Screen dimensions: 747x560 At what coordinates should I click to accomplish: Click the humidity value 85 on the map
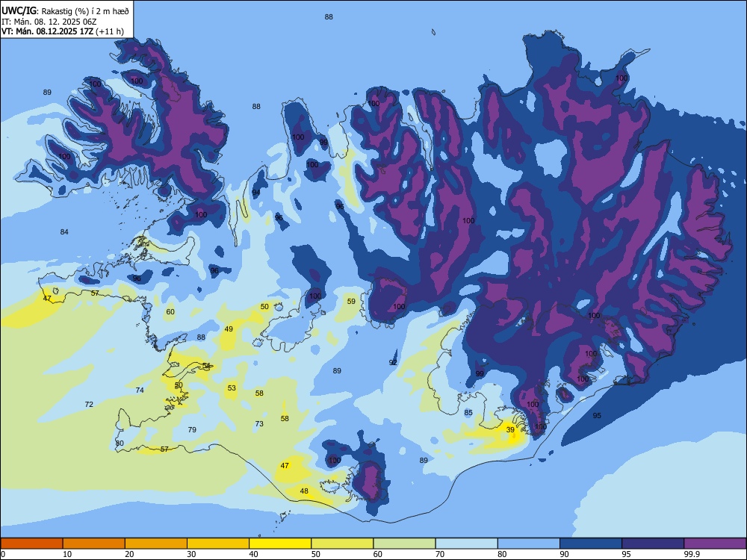point(468,412)
